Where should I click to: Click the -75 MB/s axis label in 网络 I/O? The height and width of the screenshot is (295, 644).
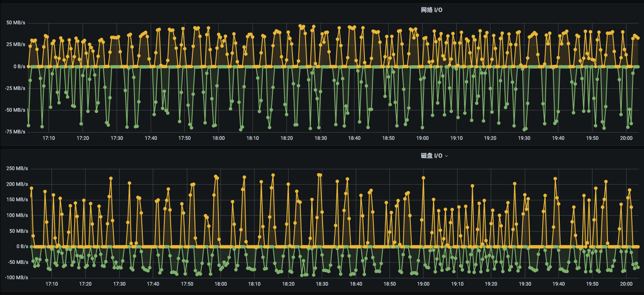tap(14, 132)
